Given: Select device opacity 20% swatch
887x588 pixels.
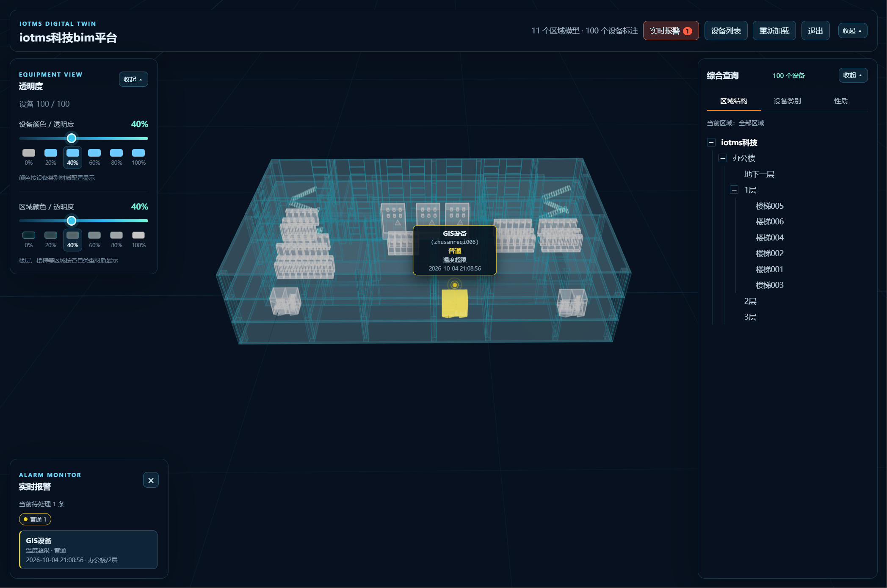Looking at the screenshot, I should coord(51,157).
